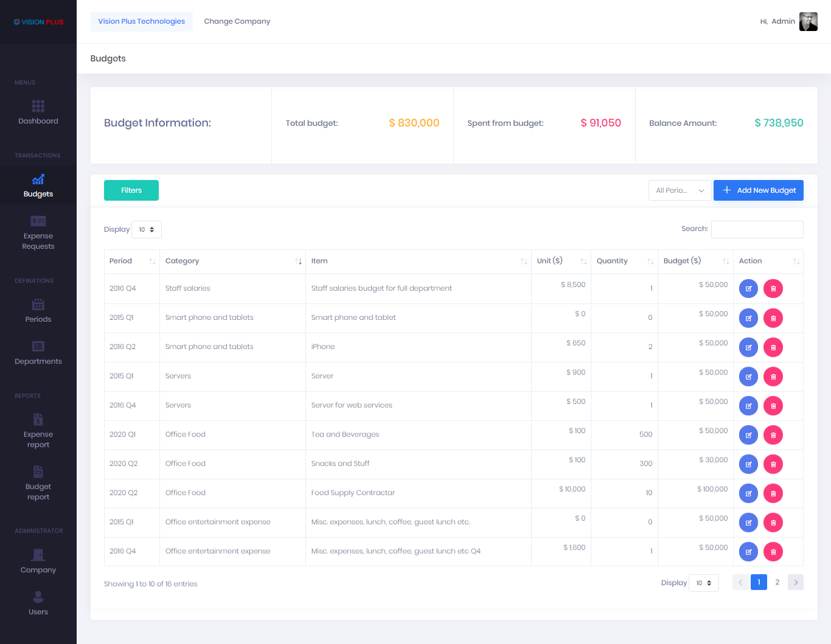Select the Vision Plus Technologies tab

coord(141,21)
